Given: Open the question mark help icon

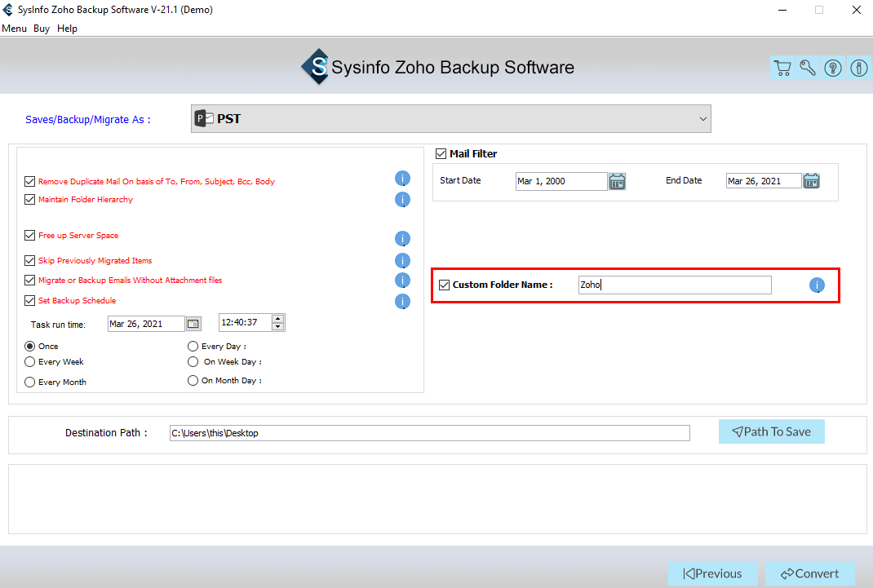Looking at the screenshot, I should coord(833,68).
